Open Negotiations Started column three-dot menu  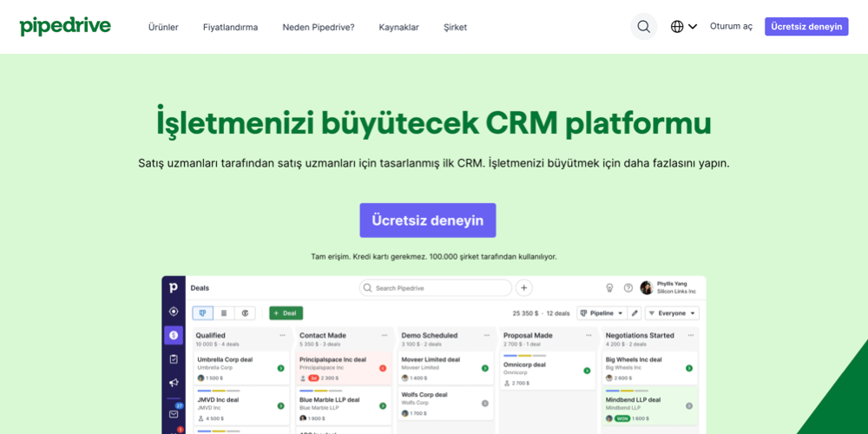coord(691,335)
